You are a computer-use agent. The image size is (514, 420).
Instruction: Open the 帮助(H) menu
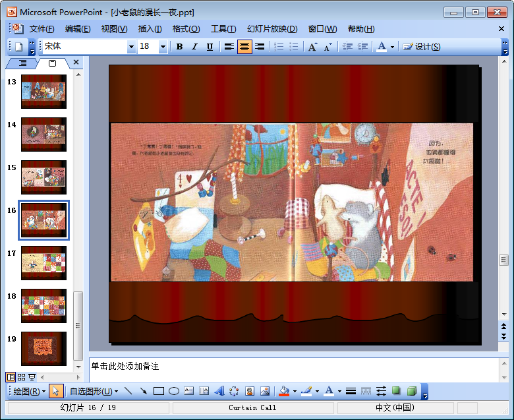(x=361, y=29)
